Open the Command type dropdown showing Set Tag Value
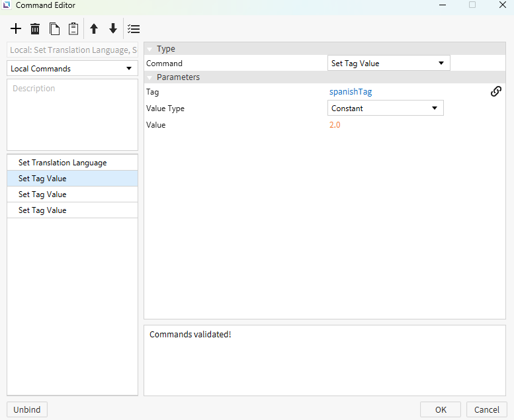514x420 pixels. [x=388, y=63]
